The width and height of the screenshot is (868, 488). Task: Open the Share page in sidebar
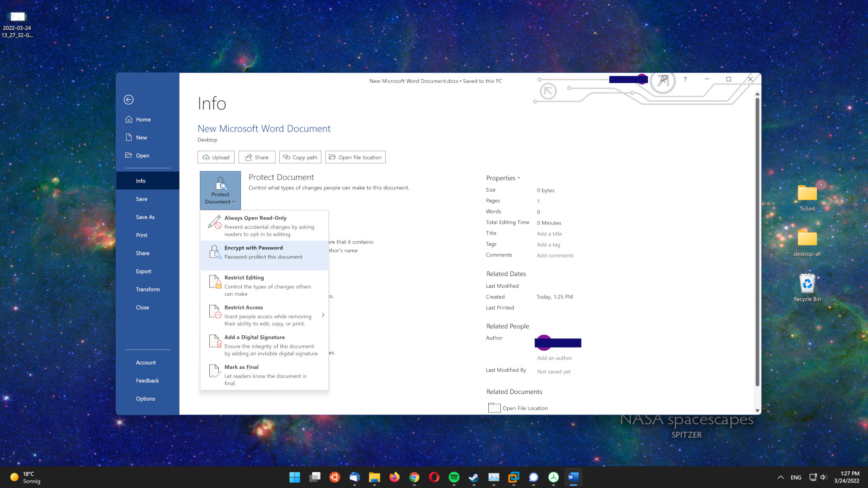pyautogui.click(x=147, y=253)
